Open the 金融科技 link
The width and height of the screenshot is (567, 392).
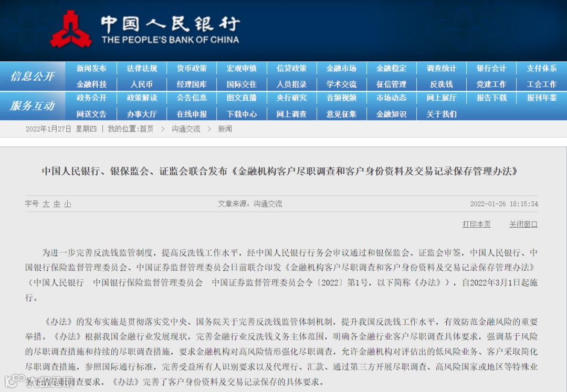[91, 84]
